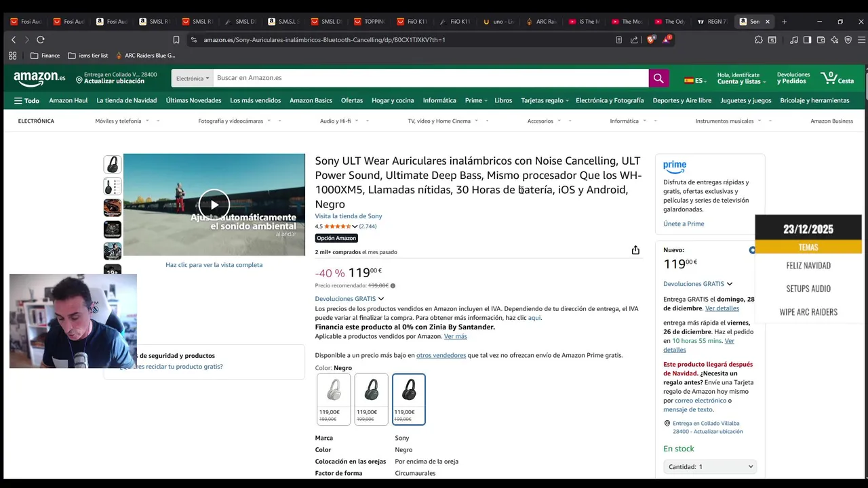Screen dimensions: 868x488
Task: Open the apps grid icon in bookmarks bar
Action: (x=12, y=56)
